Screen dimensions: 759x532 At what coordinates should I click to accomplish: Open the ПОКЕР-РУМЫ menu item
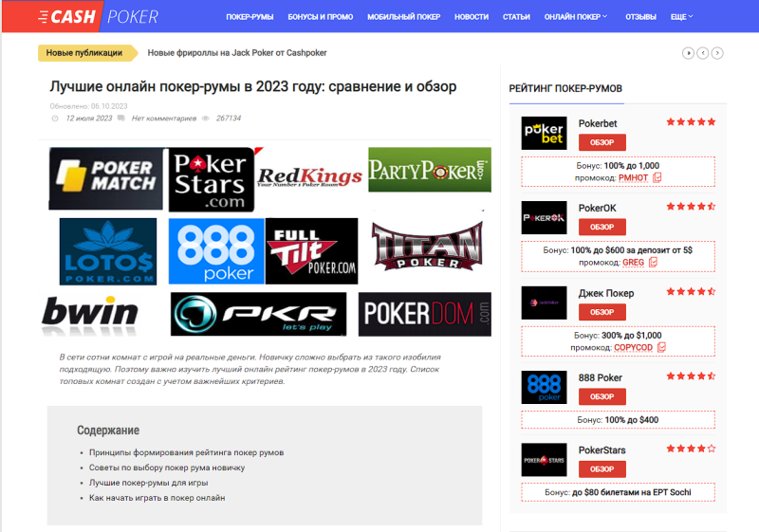point(250,17)
